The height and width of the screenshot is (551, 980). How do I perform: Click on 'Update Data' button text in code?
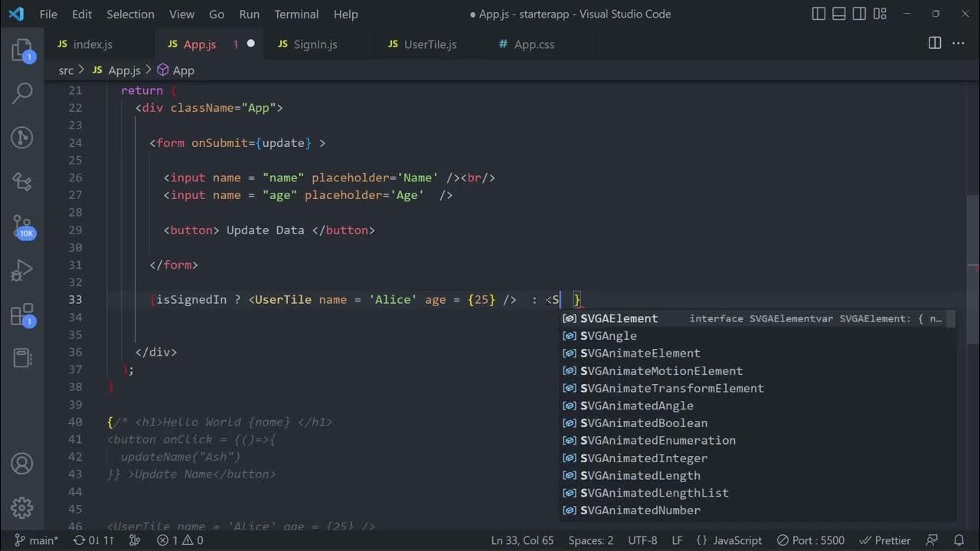click(x=266, y=230)
